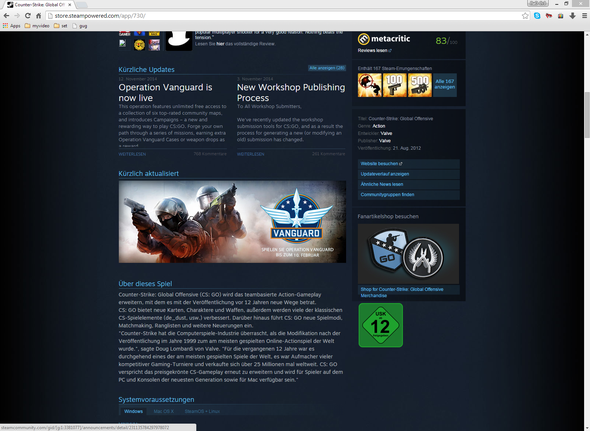590x431 pixels.
Task: Click the hier link to full review
Action: (x=220, y=44)
